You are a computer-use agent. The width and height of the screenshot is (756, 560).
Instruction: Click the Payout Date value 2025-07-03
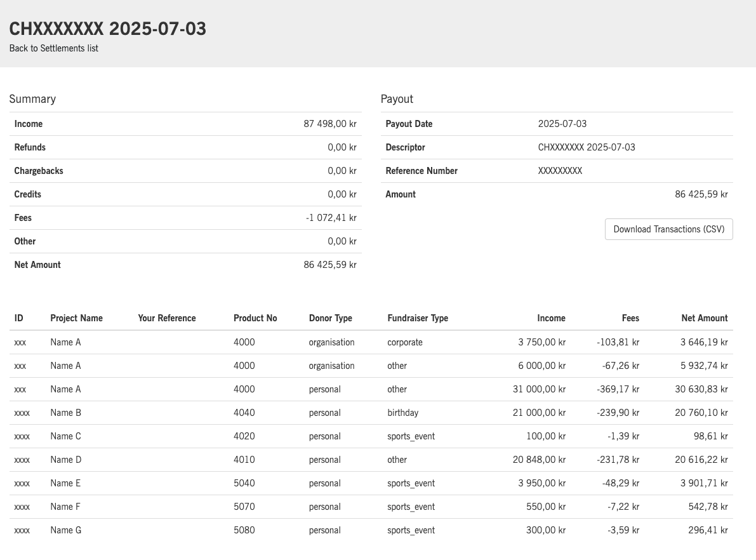(x=562, y=124)
